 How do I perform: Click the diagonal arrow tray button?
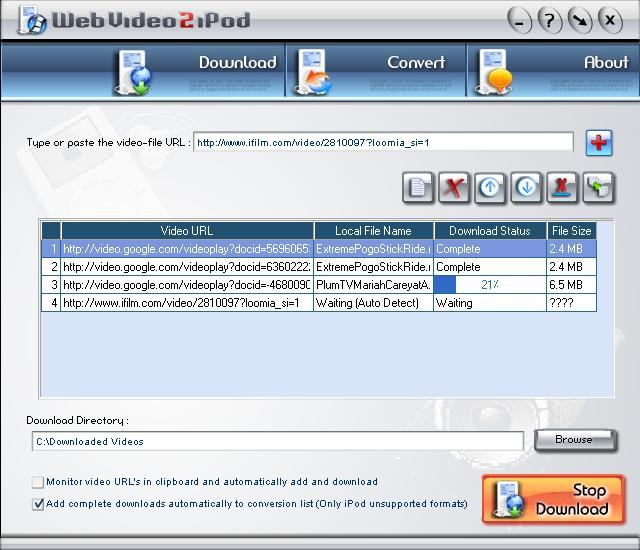[x=580, y=20]
